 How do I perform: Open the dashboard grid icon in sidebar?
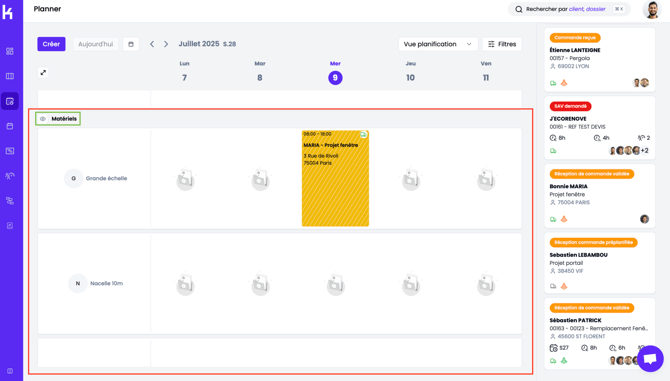click(10, 51)
